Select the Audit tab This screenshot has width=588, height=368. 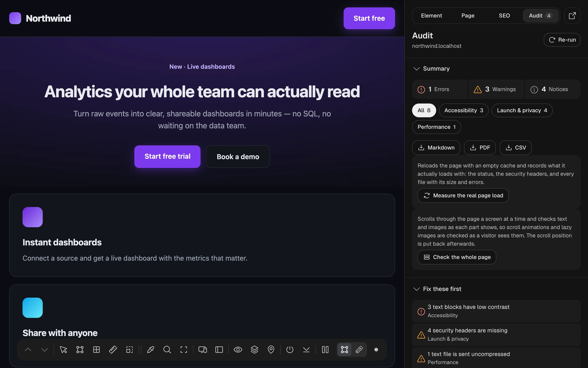click(541, 16)
